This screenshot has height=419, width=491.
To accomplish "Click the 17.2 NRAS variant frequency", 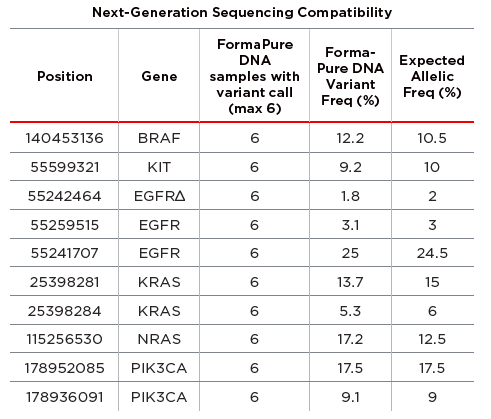I will coord(350,339).
